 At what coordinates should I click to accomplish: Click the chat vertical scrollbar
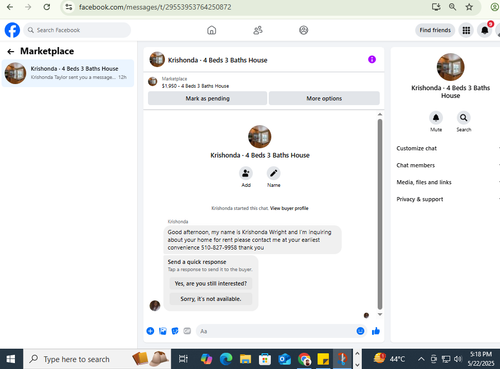pos(380,214)
